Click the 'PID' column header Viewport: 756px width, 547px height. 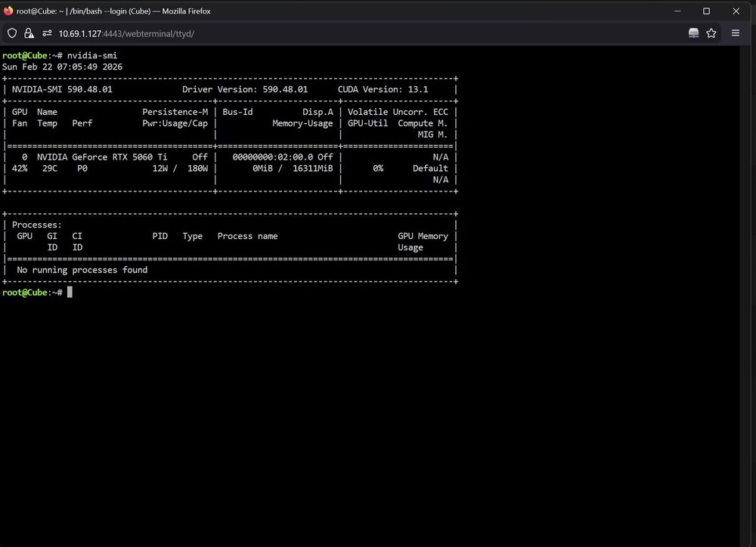tap(160, 236)
